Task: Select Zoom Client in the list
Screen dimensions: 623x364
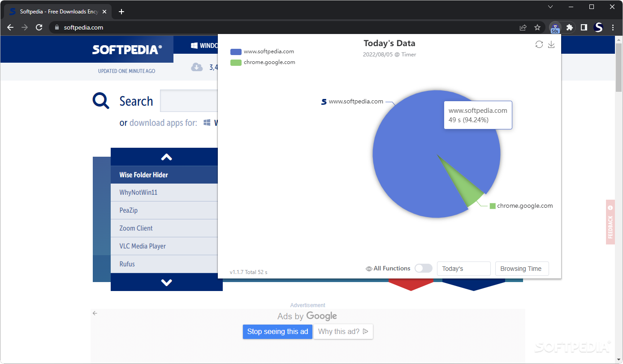Action: coord(164,228)
